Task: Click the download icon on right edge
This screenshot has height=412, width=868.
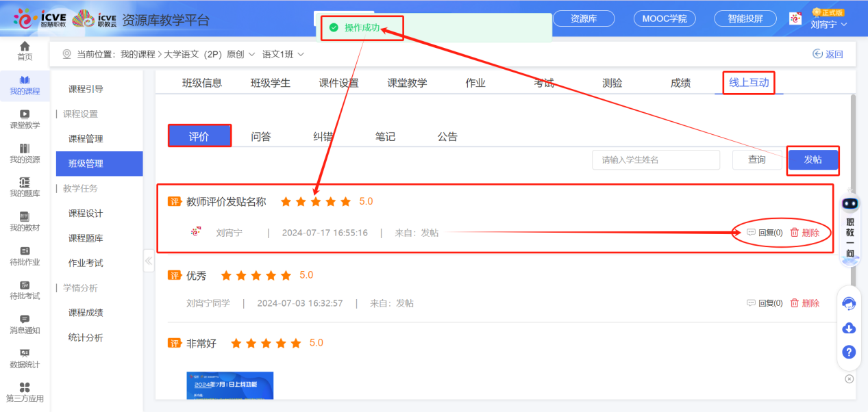Action: pyautogui.click(x=849, y=329)
